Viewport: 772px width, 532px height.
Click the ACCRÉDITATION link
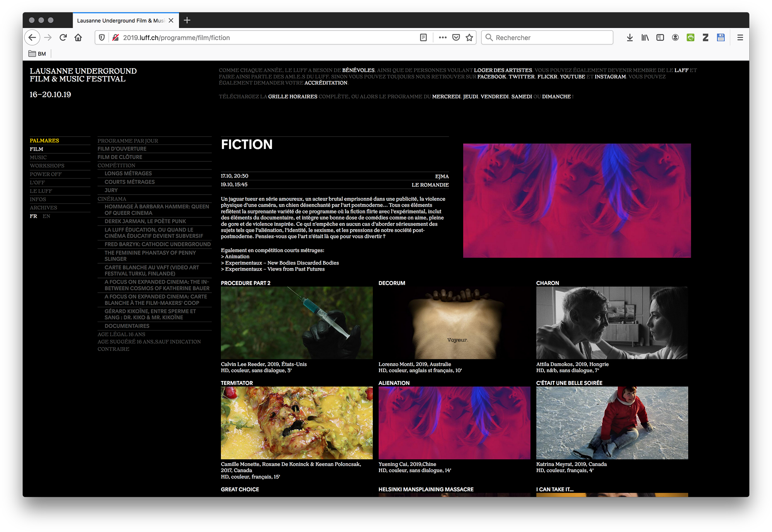[326, 83]
